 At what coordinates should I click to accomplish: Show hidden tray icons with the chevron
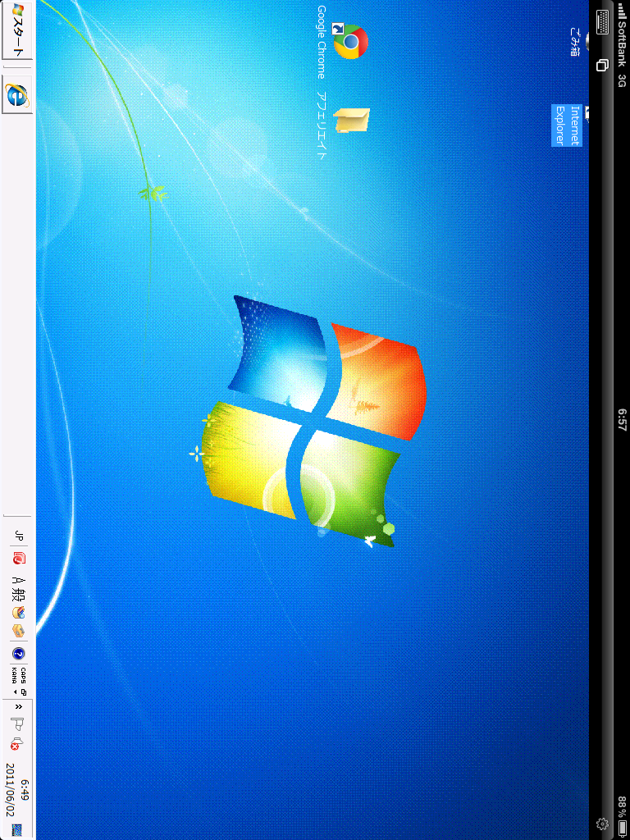pos(19,707)
